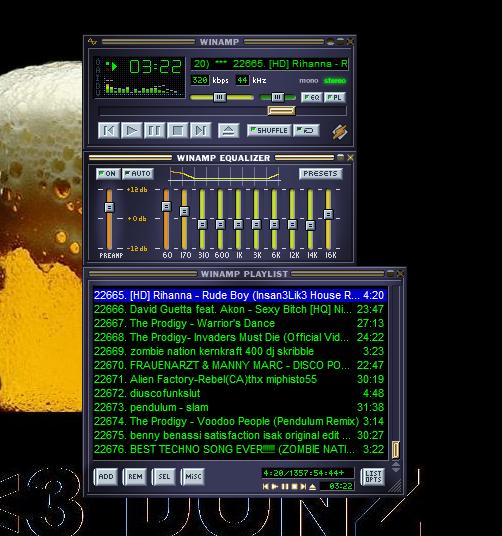The height and width of the screenshot is (536, 502).
Task: Open the playlist MISC menu
Action: coord(193,477)
